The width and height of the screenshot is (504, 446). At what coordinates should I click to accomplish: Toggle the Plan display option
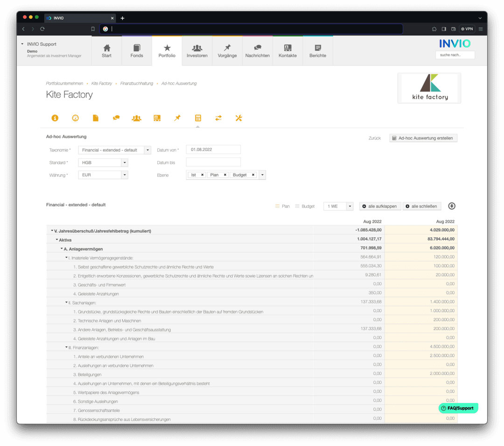point(282,206)
